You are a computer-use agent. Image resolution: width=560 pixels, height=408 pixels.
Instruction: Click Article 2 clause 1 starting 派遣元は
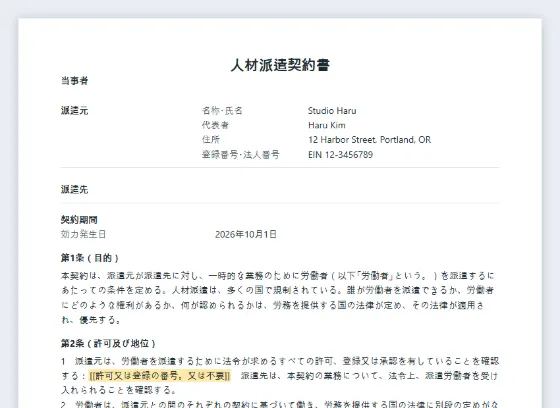tap(280, 375)
